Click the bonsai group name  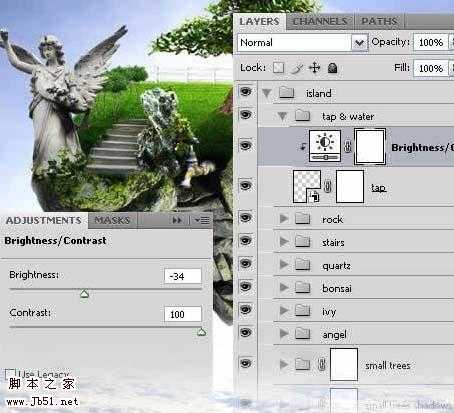pos(337,288)
